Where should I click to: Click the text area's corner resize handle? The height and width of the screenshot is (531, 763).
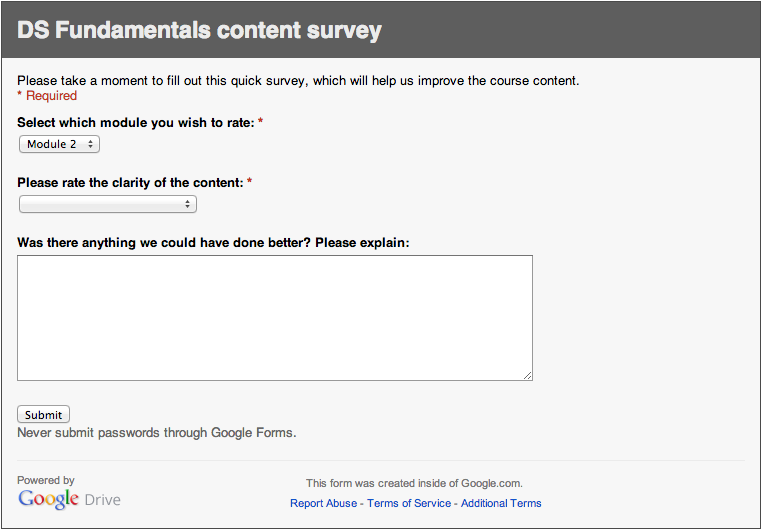tap(527, 375)
